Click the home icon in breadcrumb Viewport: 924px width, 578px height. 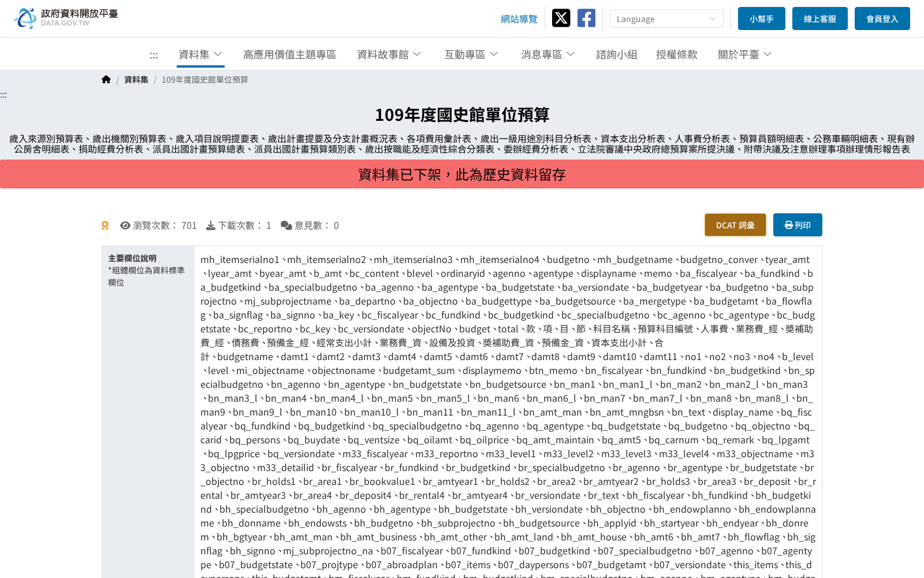pos(106,79)
